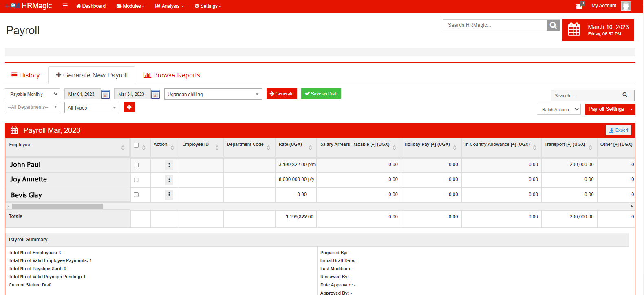Open the Browse Reports tab
The height and width of the screenshot is (295, 644).
click(172, 75)
